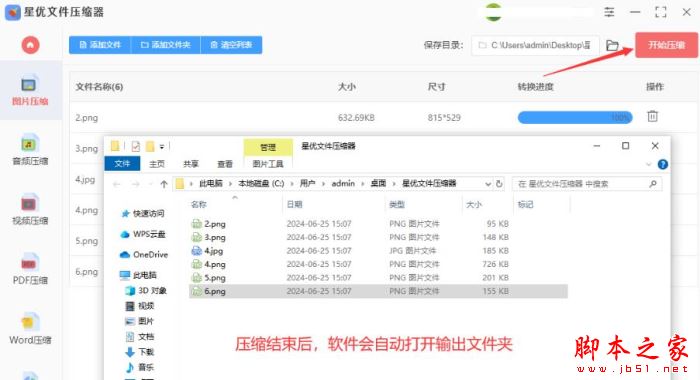This screenshot has height=380, width=700.
Task: Sort by 标记 column in Explorer
Action: coord(525,205)
